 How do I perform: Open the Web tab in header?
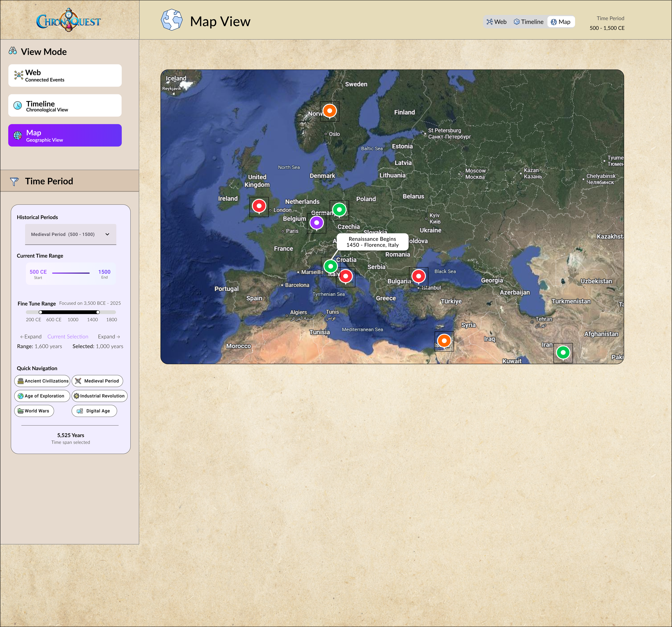[496, 22]
